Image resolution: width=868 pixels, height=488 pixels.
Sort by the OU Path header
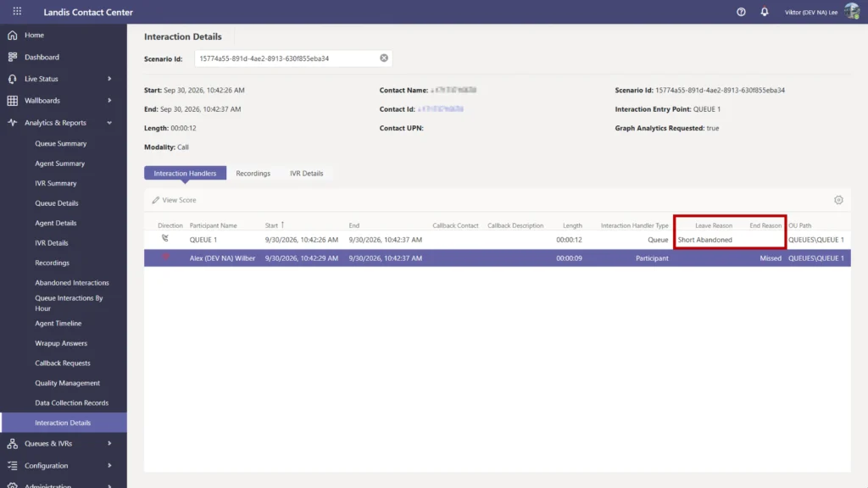(800, 225)
